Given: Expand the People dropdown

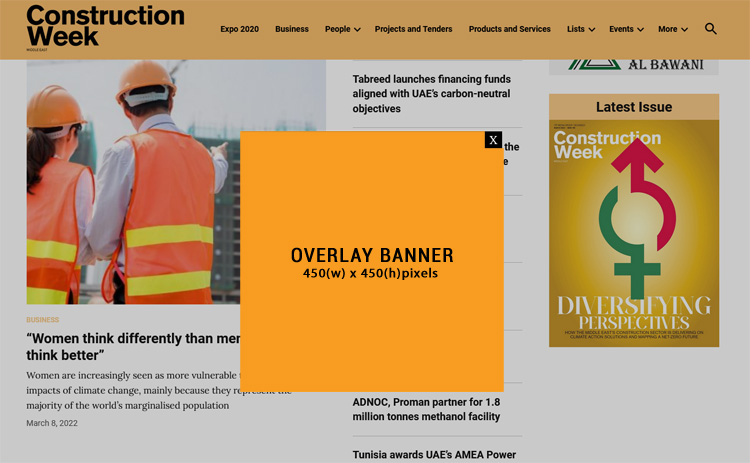Looking at the screenshot, I should [x=342, y=29].
